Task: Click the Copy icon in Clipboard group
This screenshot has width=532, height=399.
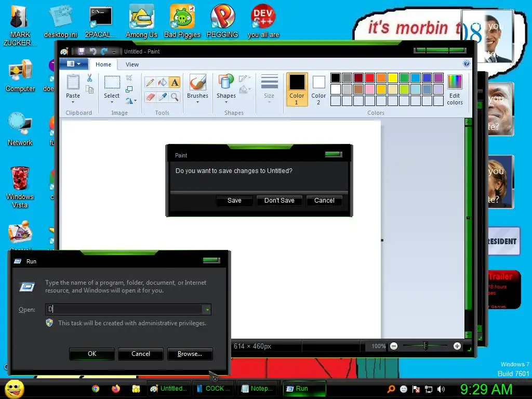Action: (x=89, y=89)
